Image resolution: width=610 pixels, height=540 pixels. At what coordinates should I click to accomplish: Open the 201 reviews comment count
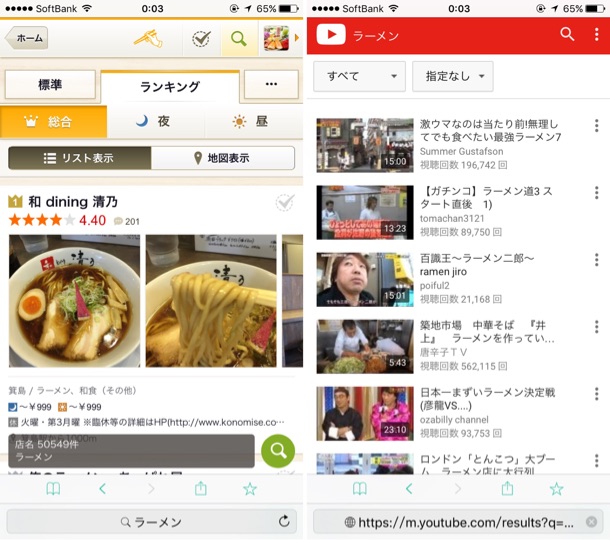pos(127,222)
